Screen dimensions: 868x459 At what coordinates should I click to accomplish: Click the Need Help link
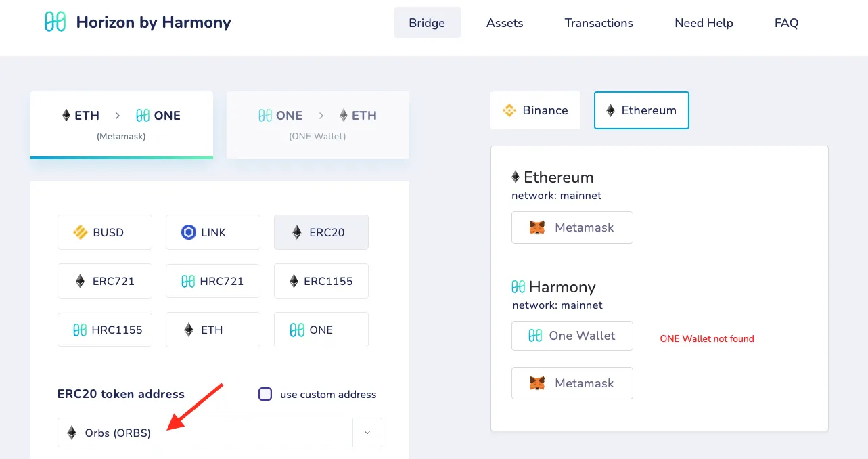(x=704, y=23)
